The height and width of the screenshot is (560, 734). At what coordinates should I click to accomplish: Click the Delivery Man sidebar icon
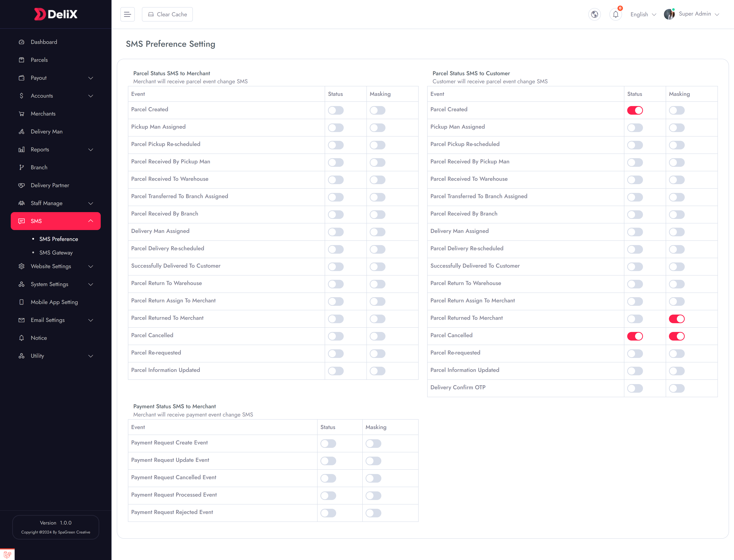(x=22, y=131)
